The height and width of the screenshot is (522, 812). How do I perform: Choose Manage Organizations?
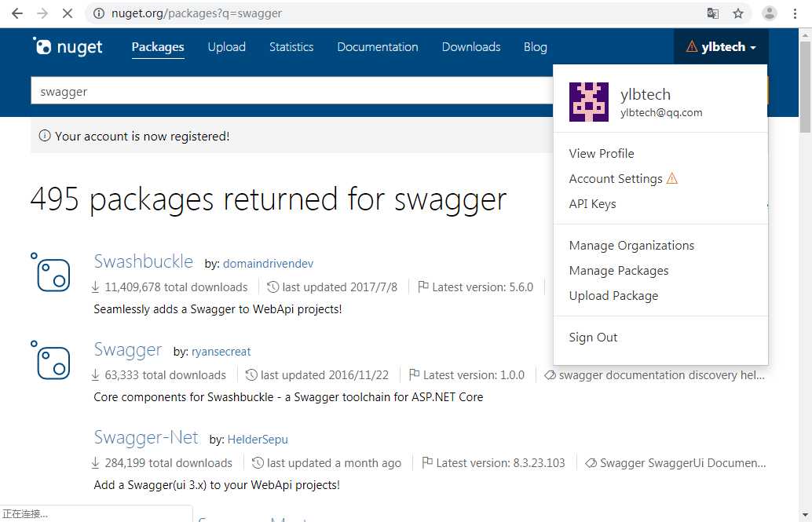(x=632, y=246)
